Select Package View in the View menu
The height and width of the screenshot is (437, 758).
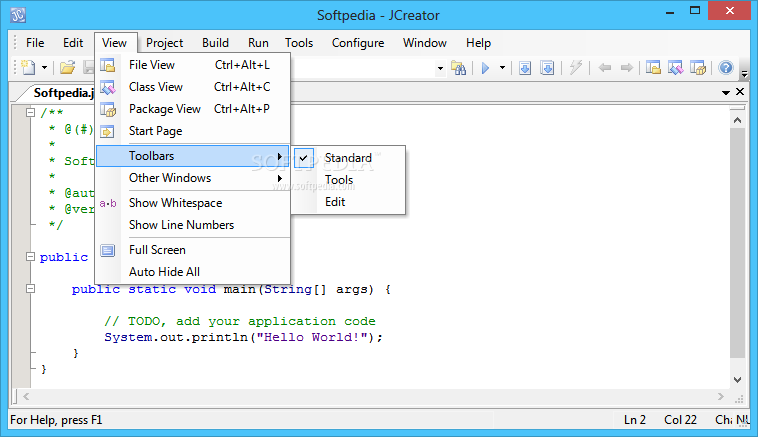(193, 109)
